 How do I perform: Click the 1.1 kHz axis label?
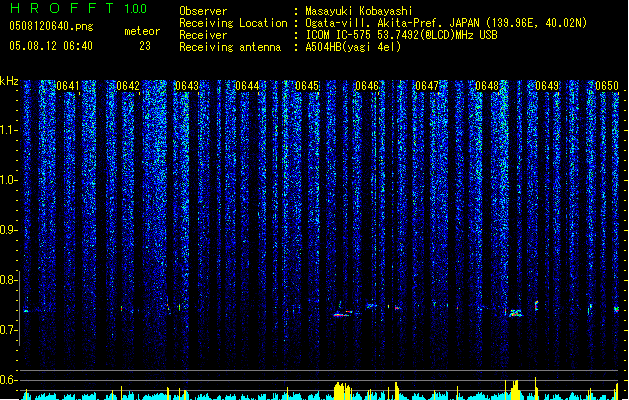tap(9, 130)
